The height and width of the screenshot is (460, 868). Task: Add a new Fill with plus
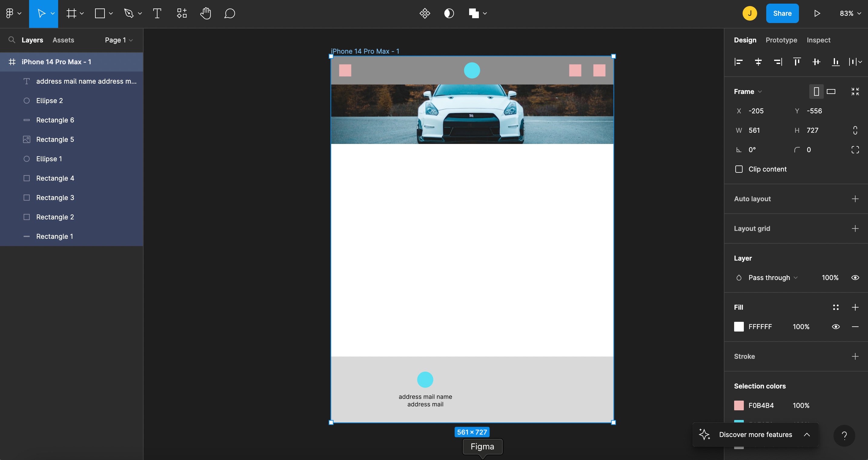tap(855, 307)
